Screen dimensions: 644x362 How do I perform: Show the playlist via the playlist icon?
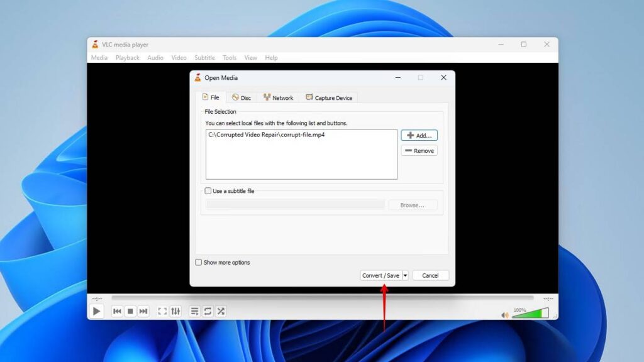(x=194, y=310)
